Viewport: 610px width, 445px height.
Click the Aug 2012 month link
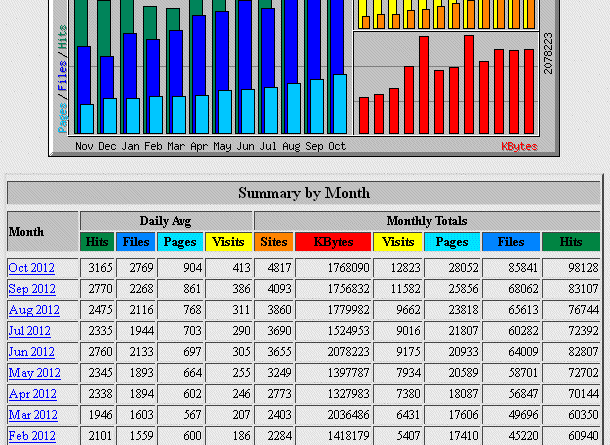click(34, 310)
